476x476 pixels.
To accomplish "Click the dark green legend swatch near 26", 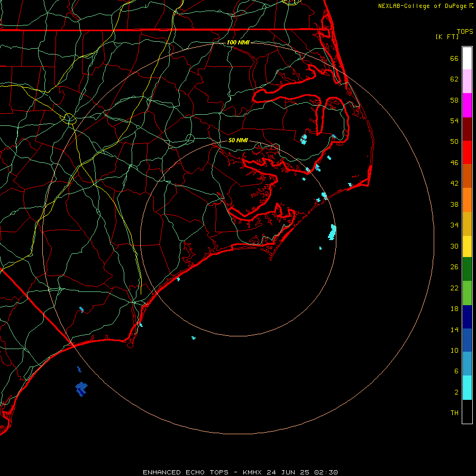I will pos(467,269).
